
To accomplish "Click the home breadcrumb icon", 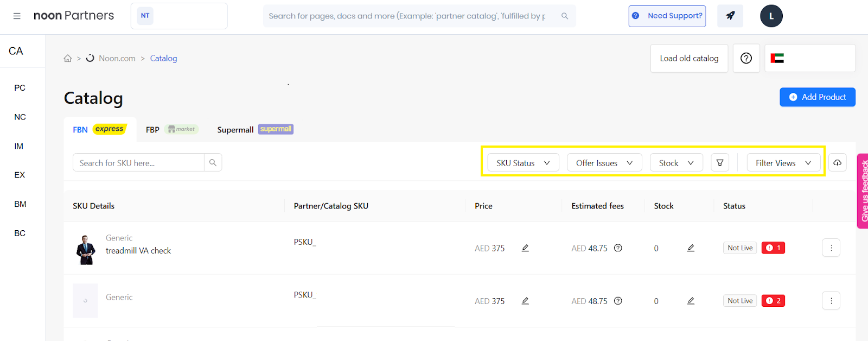I will [x=68, y=58].
